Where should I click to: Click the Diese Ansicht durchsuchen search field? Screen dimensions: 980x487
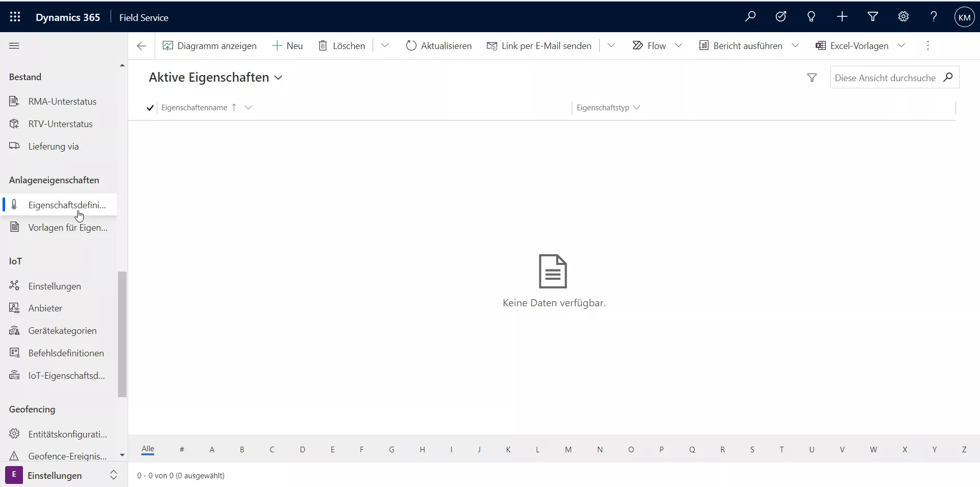click(x=885, y=78)
